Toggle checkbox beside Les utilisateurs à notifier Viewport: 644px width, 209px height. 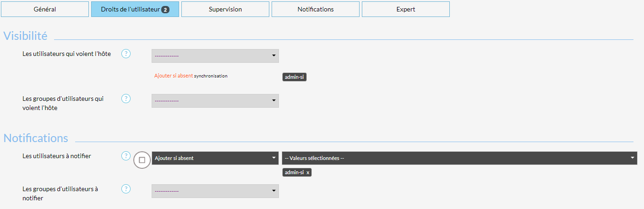click(142, 160)
